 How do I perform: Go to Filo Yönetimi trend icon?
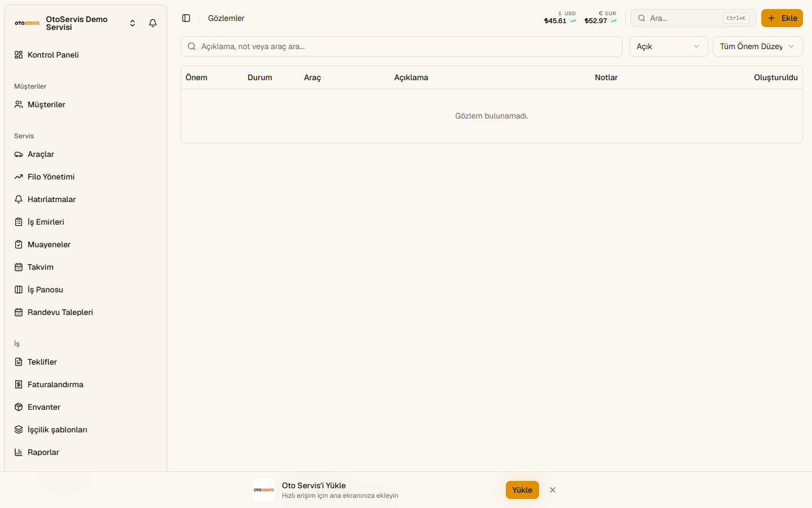pos(19,177)
